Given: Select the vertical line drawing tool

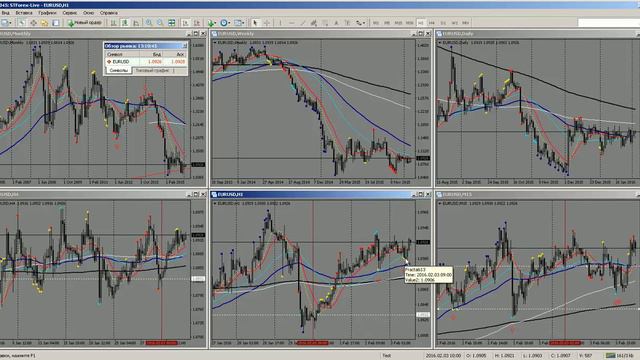Looking at the screenshot, I should pos(280,23).
